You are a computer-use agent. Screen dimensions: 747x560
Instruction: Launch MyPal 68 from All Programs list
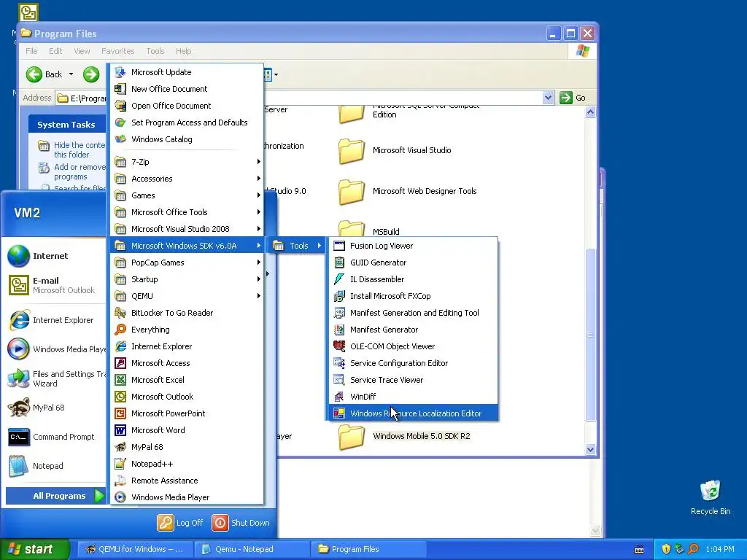click(187, 447)
